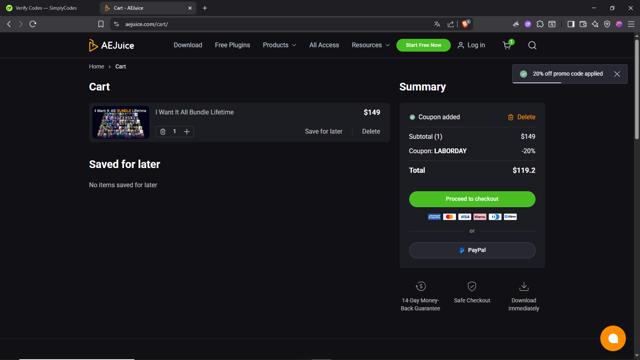The height and width of the screenshot is (360, 640).
Task: Click the trash icon beside quantity 1
Action: (162, 131)
